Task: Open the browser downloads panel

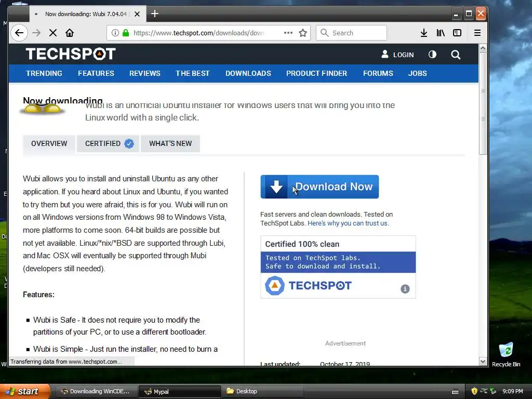Action: click(x=424, y=33)
